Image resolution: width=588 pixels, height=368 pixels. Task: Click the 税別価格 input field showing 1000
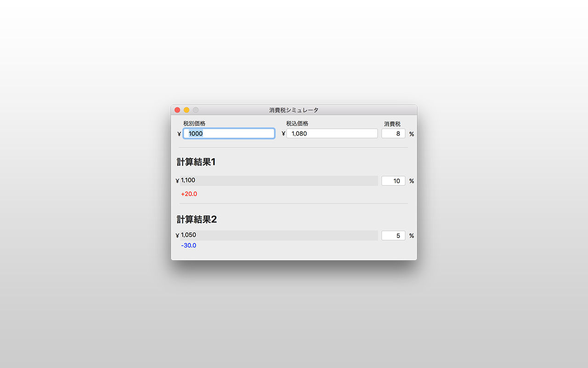click(x=229, y=133)
